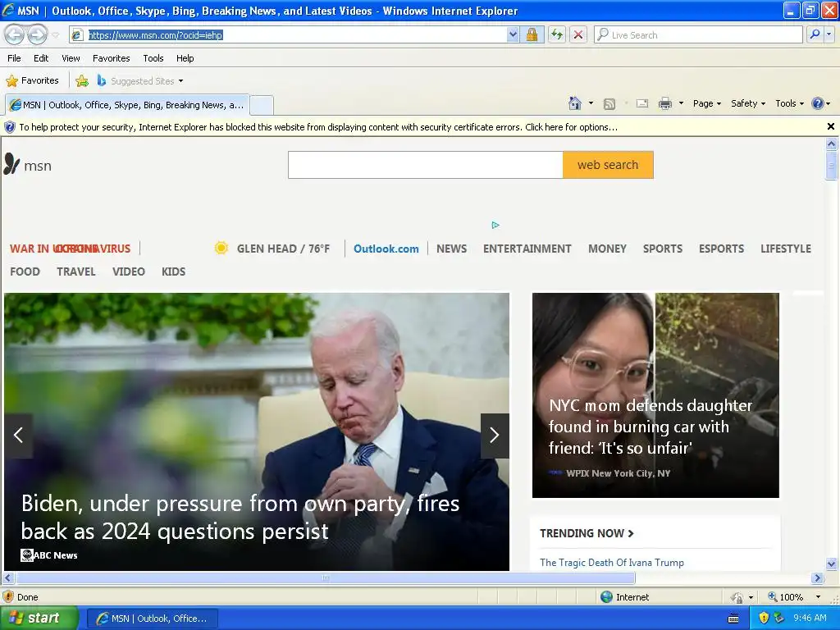The image size is (840, 630).
Task: Focus the Live Search box
Action: point(699,34)
